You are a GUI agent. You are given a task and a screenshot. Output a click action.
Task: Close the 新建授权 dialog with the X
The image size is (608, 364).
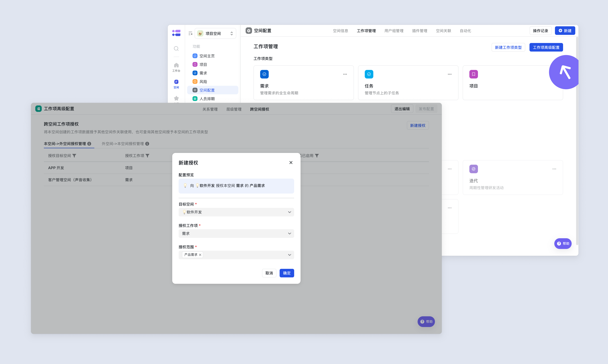point(291,163)
